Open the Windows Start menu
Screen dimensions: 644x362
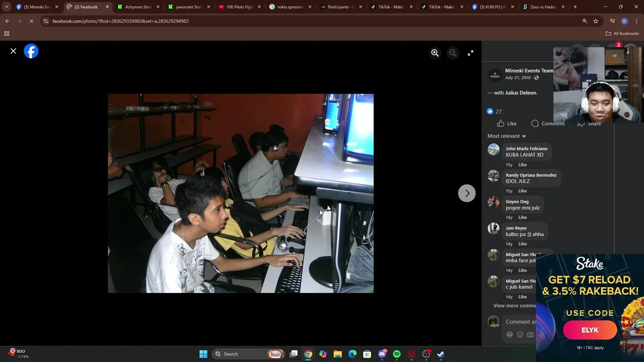(203, 354)
